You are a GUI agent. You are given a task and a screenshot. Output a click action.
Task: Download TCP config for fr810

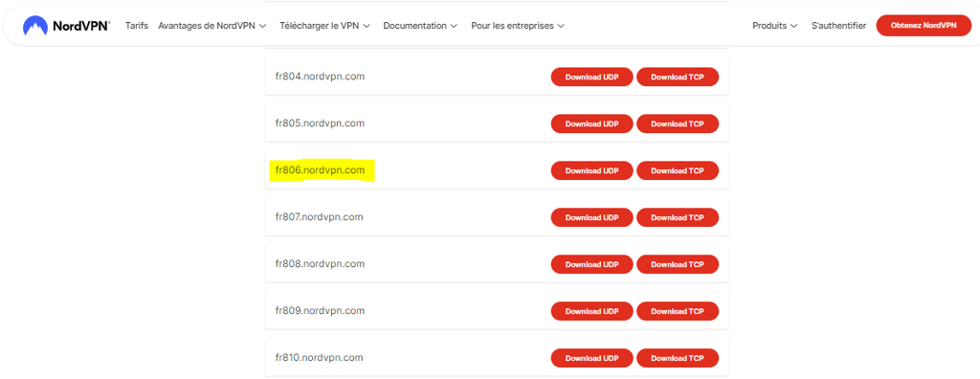point(678,358)
